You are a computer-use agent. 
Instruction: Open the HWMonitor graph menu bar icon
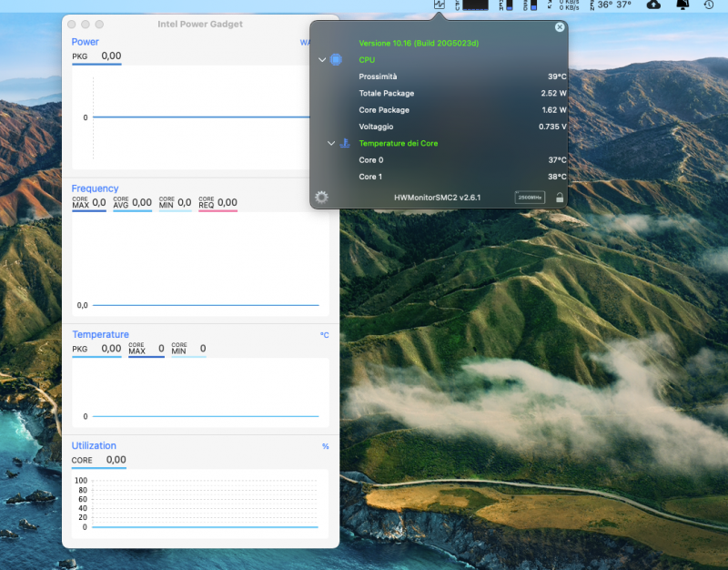click(440, 5)
